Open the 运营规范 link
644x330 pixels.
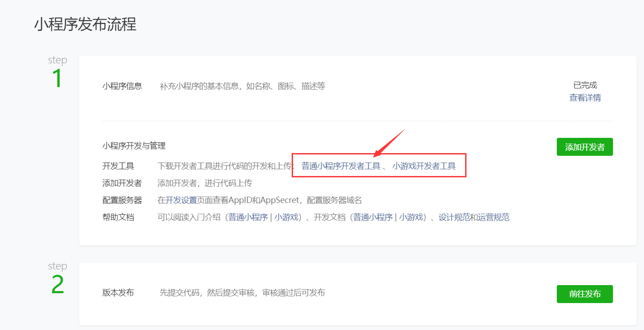(x=494, y=217)
